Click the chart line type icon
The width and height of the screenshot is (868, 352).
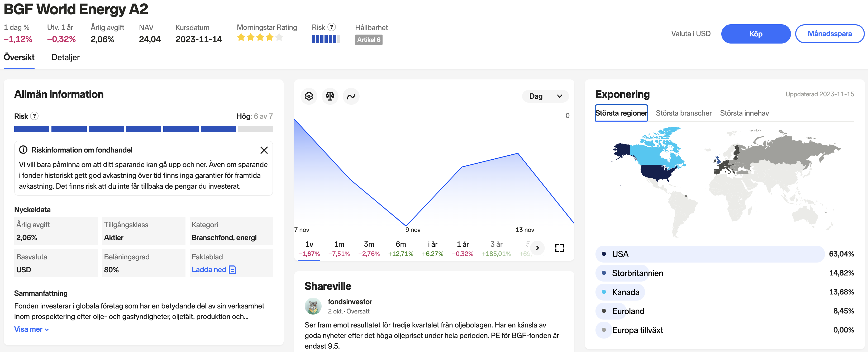pyautogui.click(x=351, y=96)
